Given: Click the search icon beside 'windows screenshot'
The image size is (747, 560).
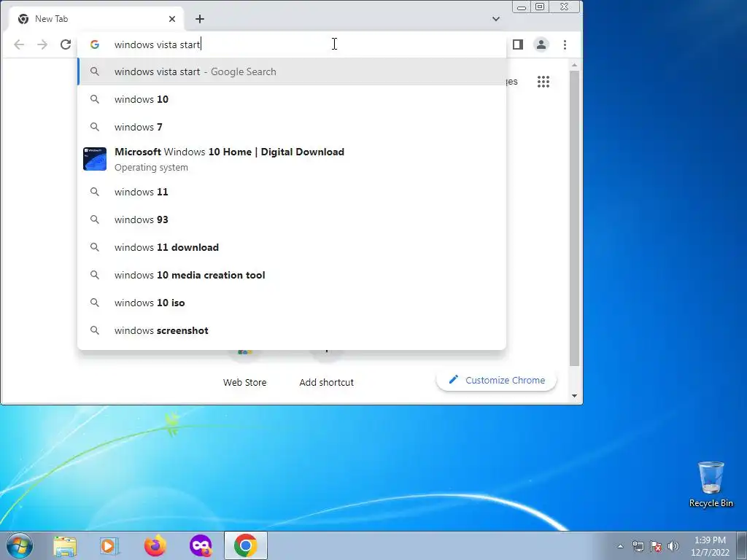Looking at the screenshot, I should 95,330.
